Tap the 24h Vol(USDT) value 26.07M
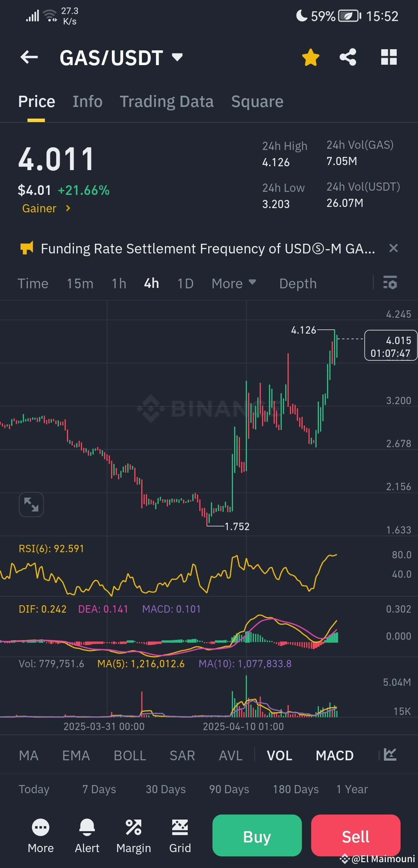The height and width of the screenshot is (868, 418). coord(345,203)
